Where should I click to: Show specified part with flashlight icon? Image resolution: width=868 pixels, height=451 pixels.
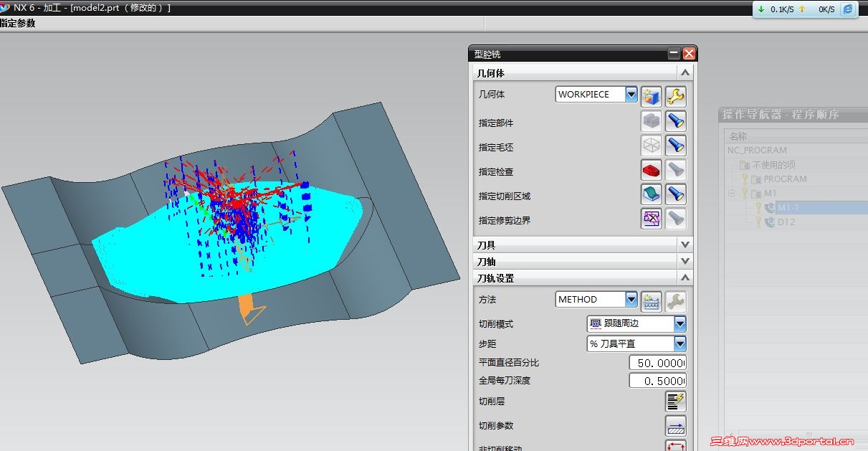[x=675, y=121]
